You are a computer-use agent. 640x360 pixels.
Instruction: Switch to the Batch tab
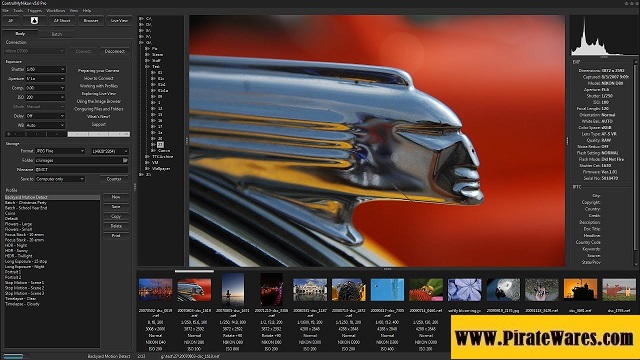pyautogui.click(x=57, y=34)
